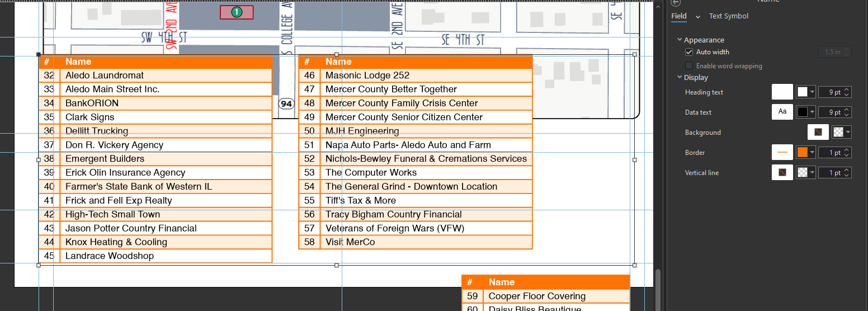Screen dimensions: 868x311
Task: Select Landrace Woodshop row
Action: (155, 256)
